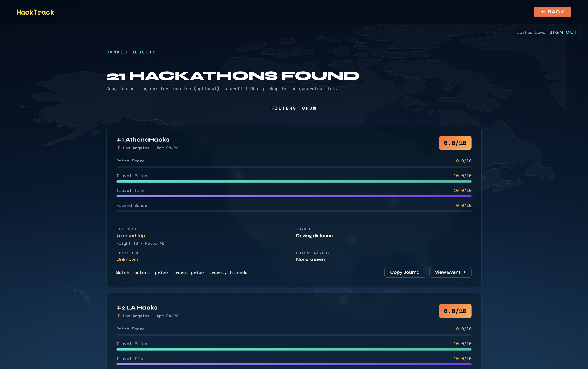Click the AthenaHacks location pin icon
The image size is (588, 369).
(119, 148)
